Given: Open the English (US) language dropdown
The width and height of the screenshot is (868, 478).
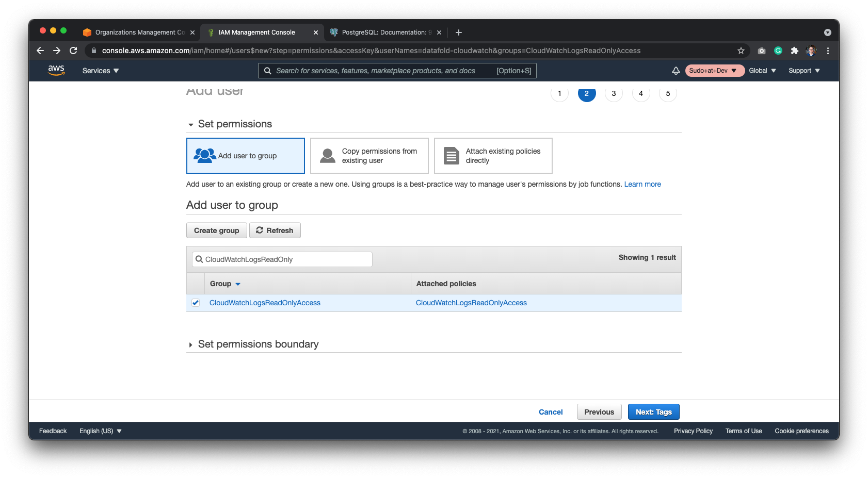Looking at the screenshot, I should (100, 431).
